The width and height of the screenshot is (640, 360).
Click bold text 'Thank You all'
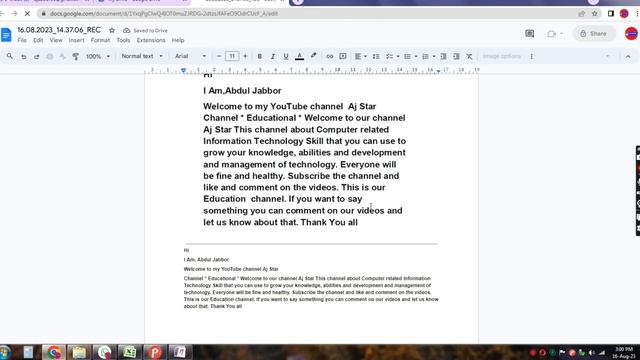(x=329, y=222)
